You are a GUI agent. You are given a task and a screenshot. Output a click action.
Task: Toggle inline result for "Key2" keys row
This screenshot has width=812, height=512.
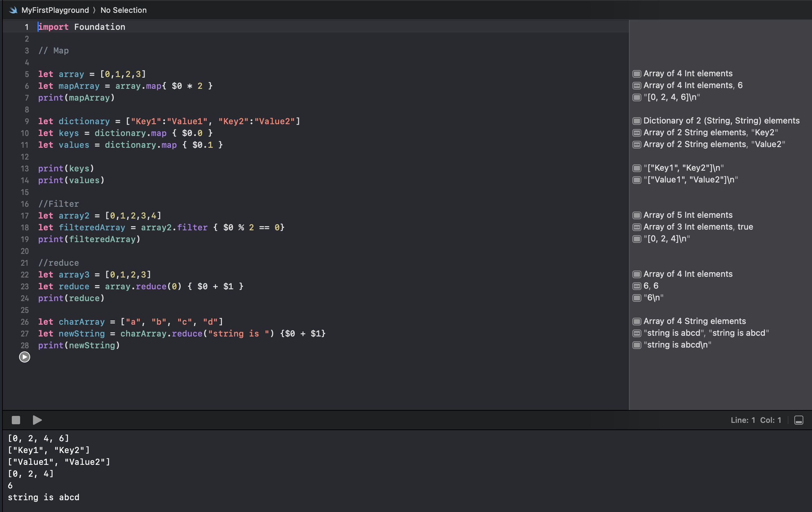pos(637,133)
